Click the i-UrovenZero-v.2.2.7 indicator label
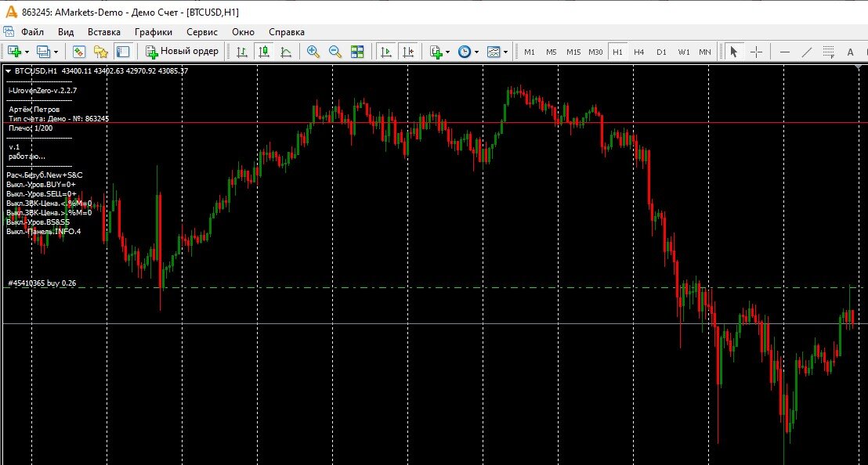This screenshot has height=465, width=868. (x=42, y=90)
